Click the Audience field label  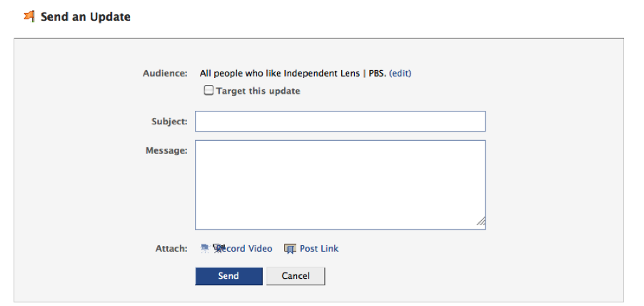pyautogui.click(x=165, y=73)
